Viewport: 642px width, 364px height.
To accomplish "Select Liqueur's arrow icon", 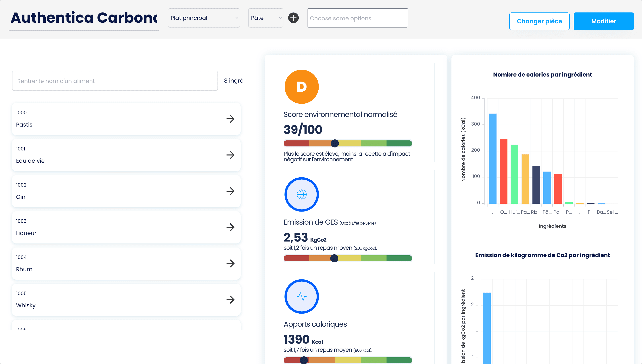I will click(x=230, y=227).
